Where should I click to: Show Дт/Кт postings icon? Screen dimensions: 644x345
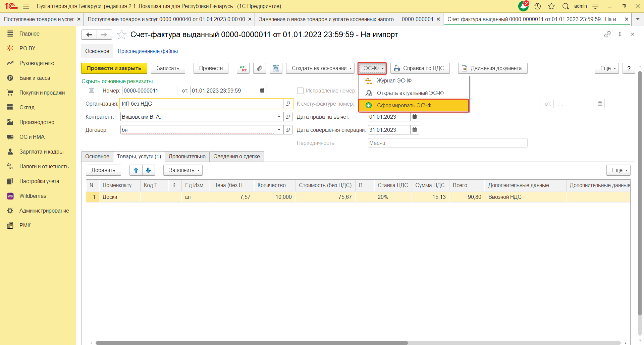(x=243, y=68)
